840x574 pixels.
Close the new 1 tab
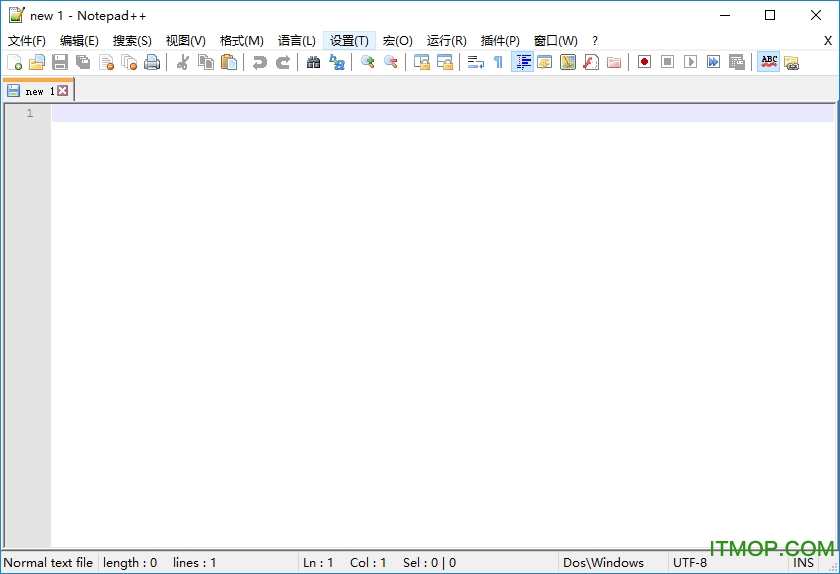(63, 91)
